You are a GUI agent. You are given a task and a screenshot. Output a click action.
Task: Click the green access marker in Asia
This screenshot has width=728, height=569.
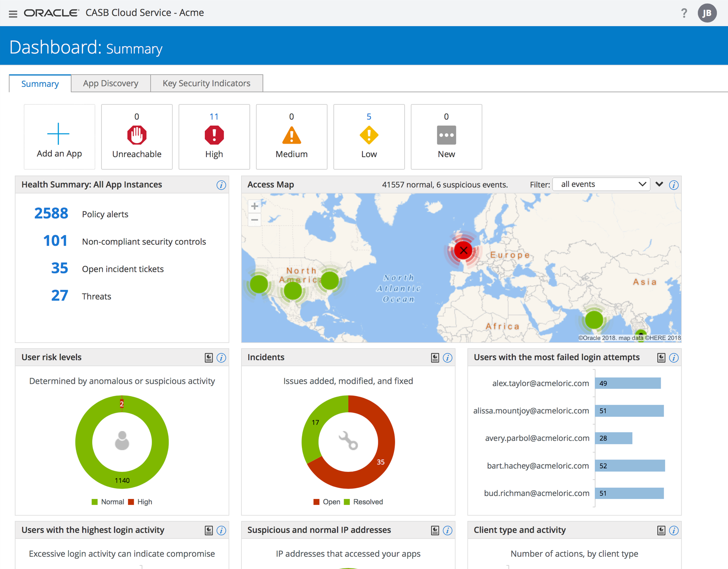point(594,320)
